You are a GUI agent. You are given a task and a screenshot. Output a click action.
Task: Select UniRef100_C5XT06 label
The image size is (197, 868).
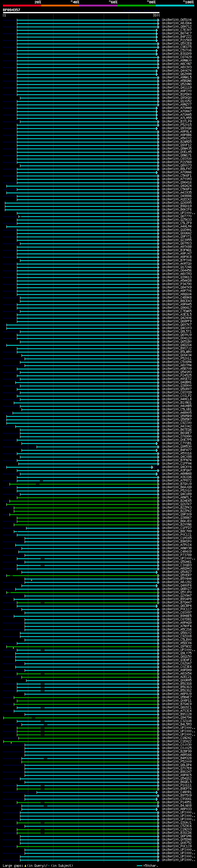point(176,50)
